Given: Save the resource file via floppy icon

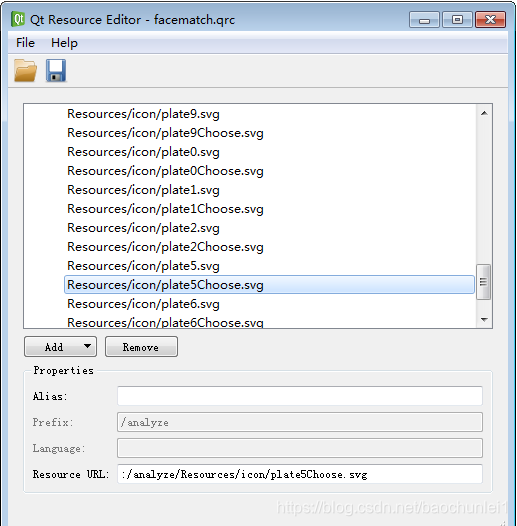Looking at the screenshot, I should [56, 70].
